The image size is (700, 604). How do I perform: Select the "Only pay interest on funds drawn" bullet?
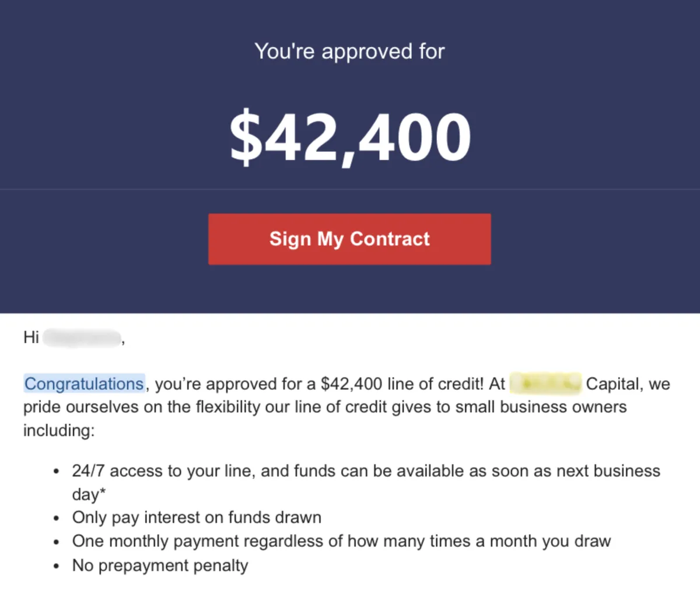pyautogui.click(x=197, y=518)
